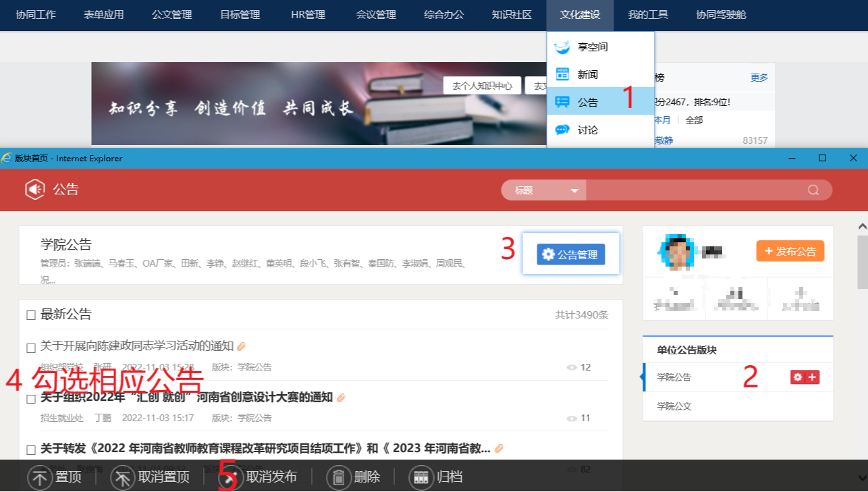Select the 本月 ranking filter
868x492 pixels.
[662, 120]
